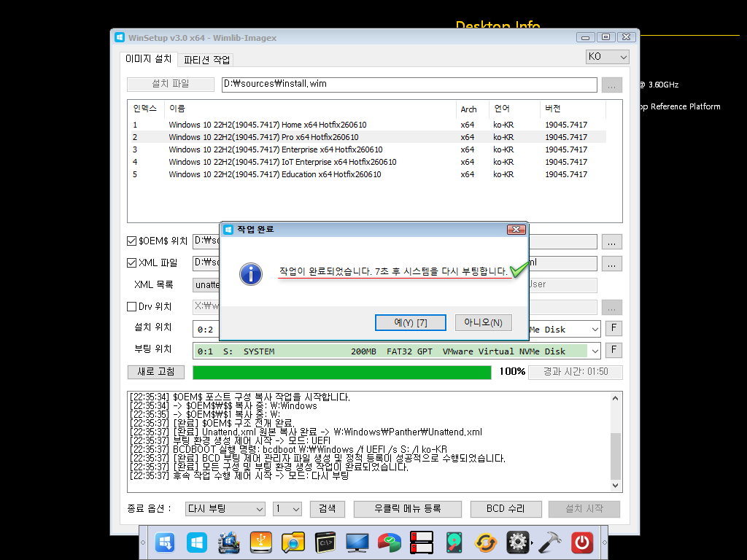Open the orange sync arrows dock icon
This screenshot has width=747, height=560.
486,542
